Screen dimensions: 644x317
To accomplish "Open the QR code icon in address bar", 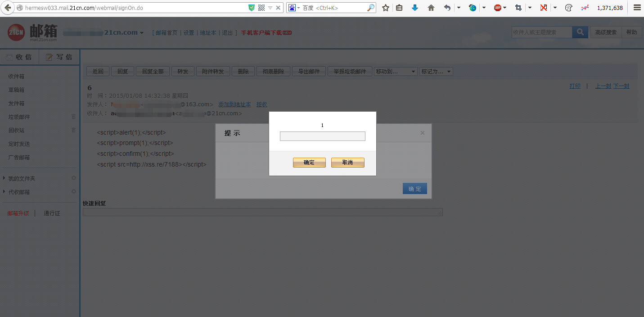I will point(261,8).
